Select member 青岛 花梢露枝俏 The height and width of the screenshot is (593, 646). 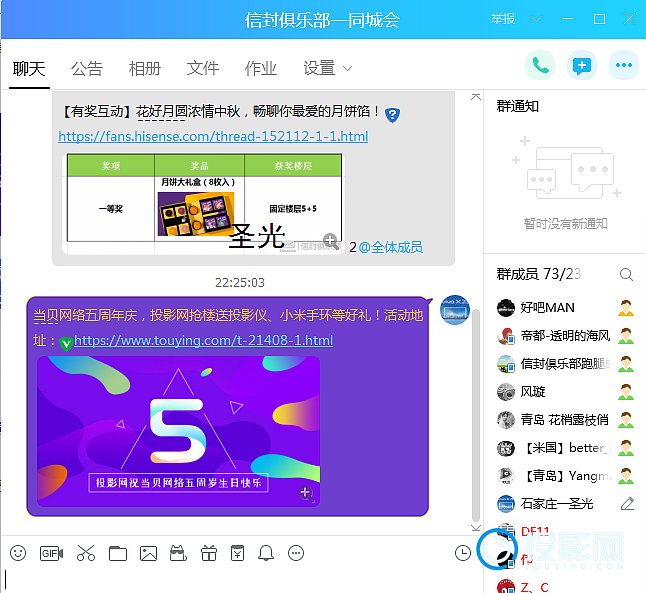565,420
